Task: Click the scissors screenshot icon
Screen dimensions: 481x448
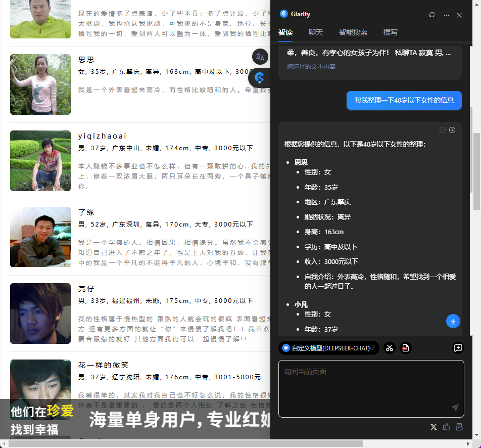Action: 389,348
